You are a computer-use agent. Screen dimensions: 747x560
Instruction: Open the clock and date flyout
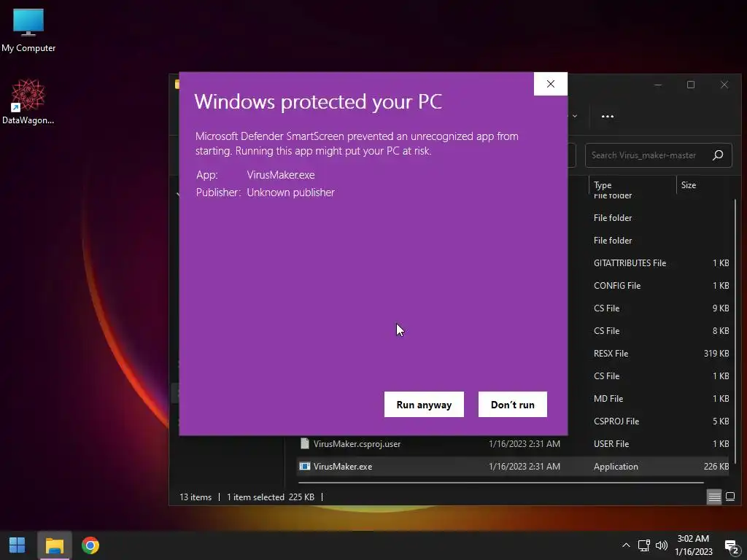pos(693,545)
